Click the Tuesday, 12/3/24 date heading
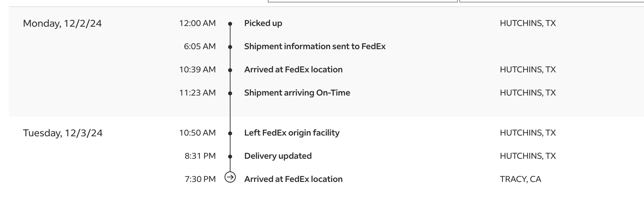This screenshot has height=203, width=644. click(x=63, y=133)
